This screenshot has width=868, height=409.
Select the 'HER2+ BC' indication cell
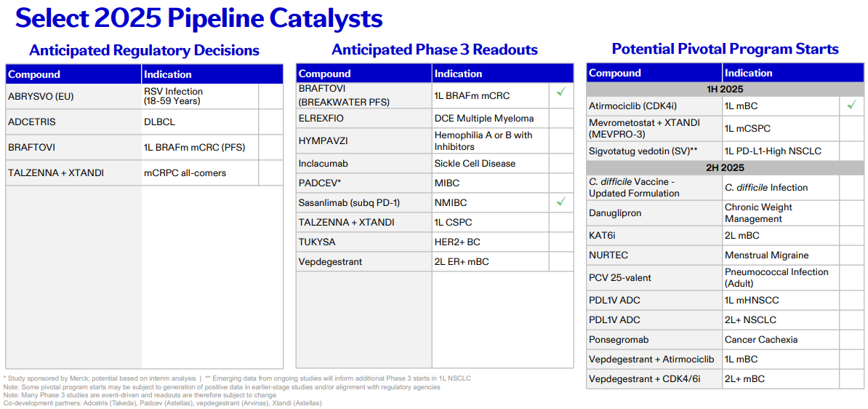pos(491,242)
